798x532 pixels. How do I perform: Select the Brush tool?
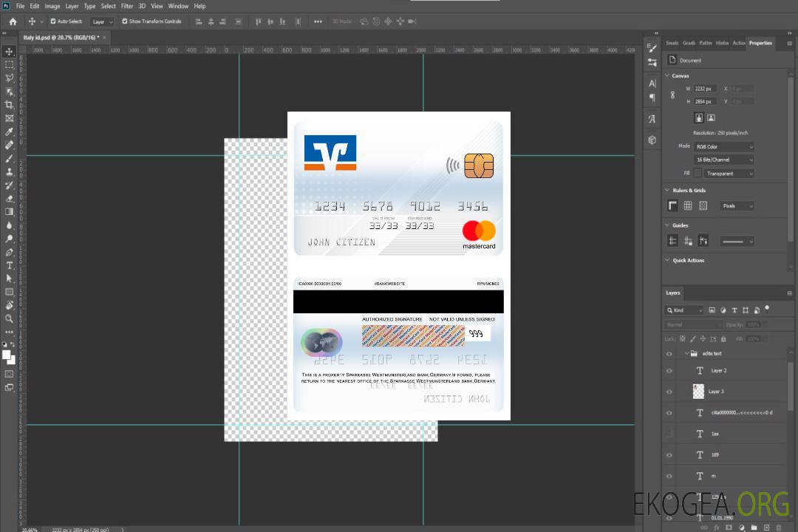(x=9, y=158)
